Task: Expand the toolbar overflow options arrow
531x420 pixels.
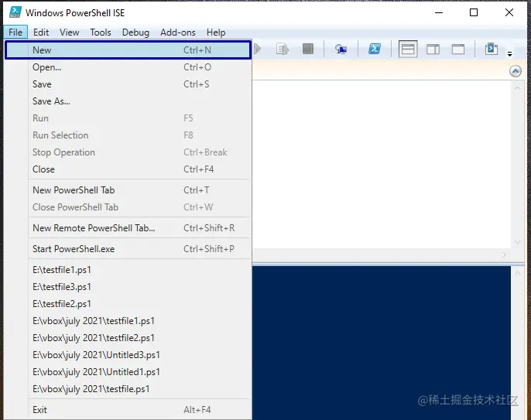Action: click(x=509, y=54)
